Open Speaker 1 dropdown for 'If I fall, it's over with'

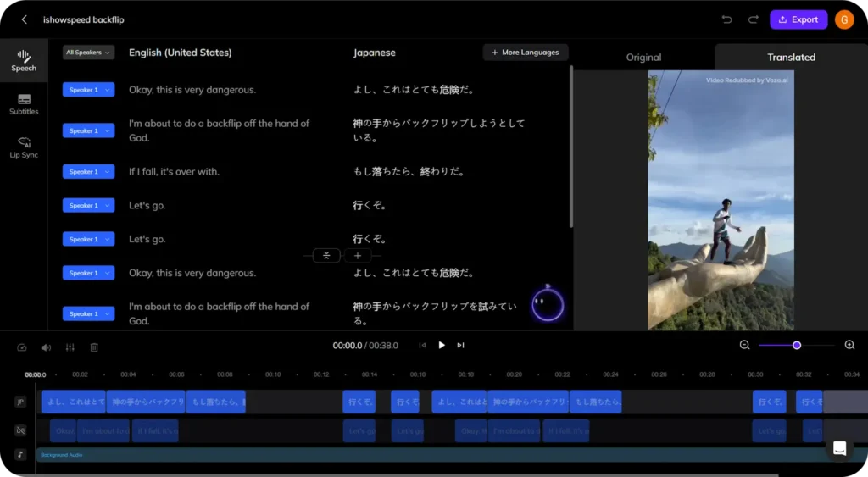tap(88, 171)
